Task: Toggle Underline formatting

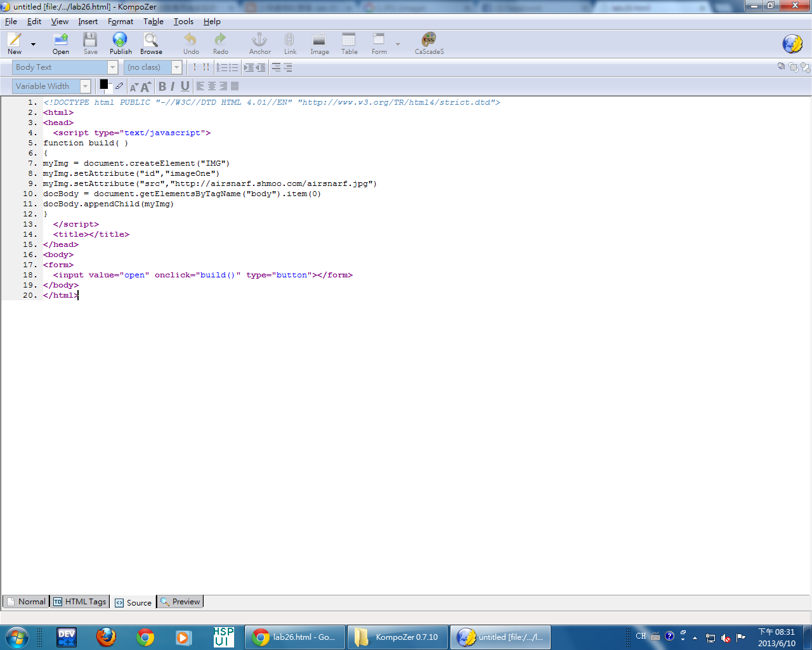Action: [185, 86]
